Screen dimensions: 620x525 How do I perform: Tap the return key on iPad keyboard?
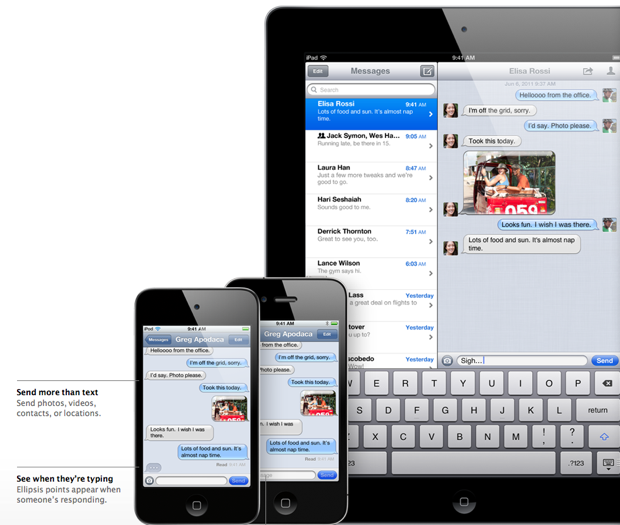pyautogui.click(x=597, y=410)
